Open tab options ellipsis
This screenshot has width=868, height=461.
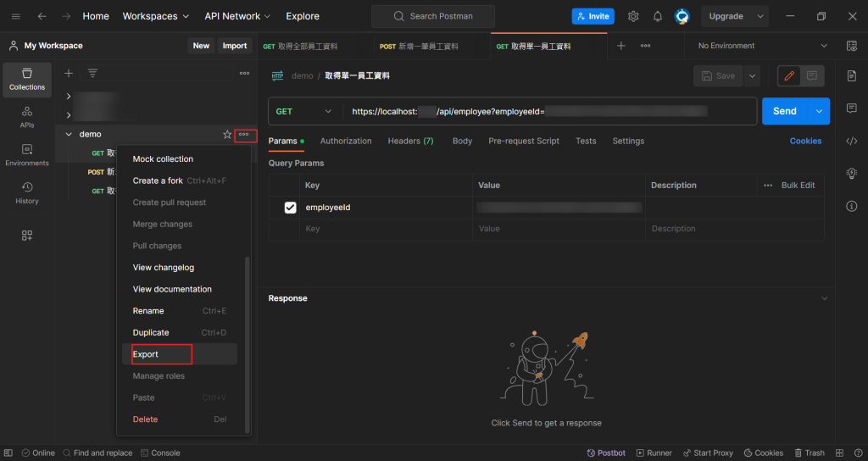tap(645, 46)
